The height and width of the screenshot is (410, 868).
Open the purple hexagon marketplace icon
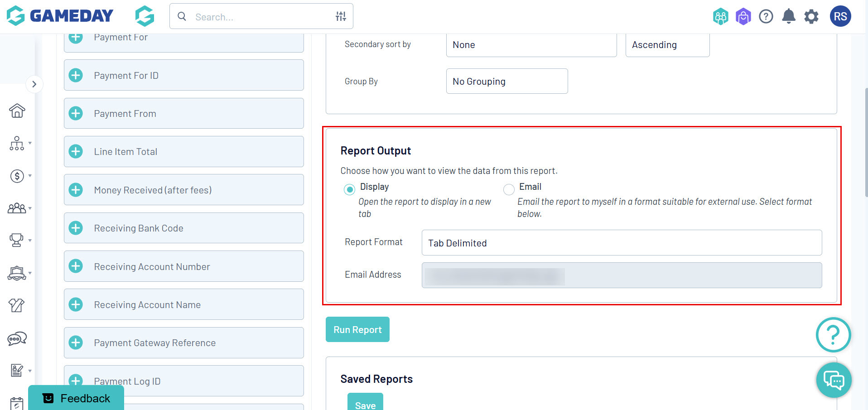coord(743,17)
